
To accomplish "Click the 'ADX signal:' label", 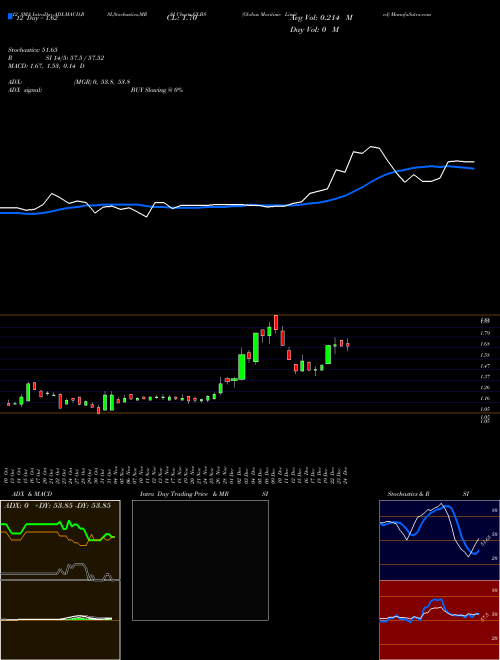I will pyautogui.click(x=25, y=90).
